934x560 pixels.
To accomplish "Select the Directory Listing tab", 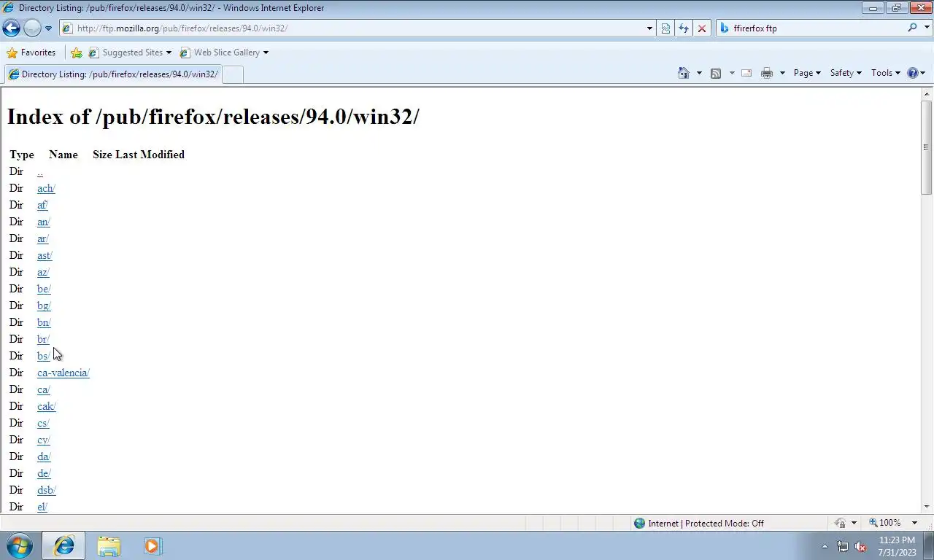I will pyautogui.click(x=112, y=74).
